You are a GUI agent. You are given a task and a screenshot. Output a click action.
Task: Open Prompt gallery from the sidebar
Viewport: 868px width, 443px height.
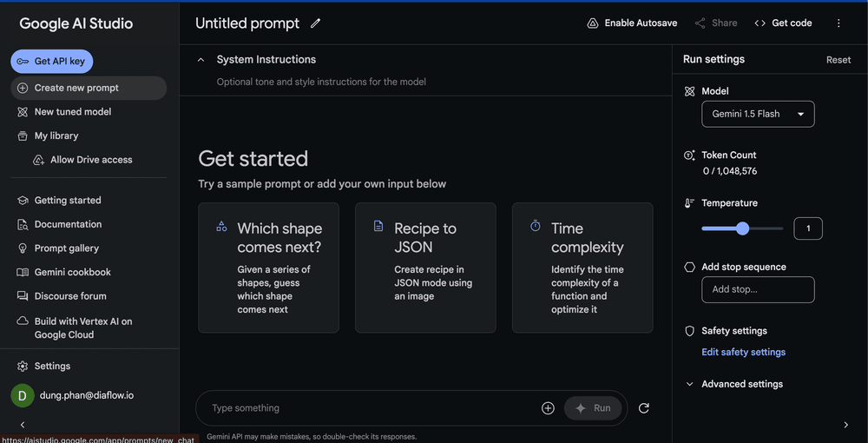coord(66,248)
